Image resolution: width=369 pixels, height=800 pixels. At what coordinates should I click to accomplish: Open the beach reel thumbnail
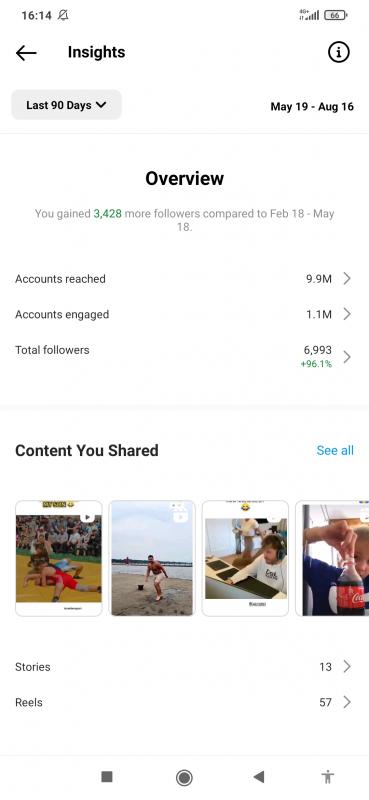(x=152, y=558)
